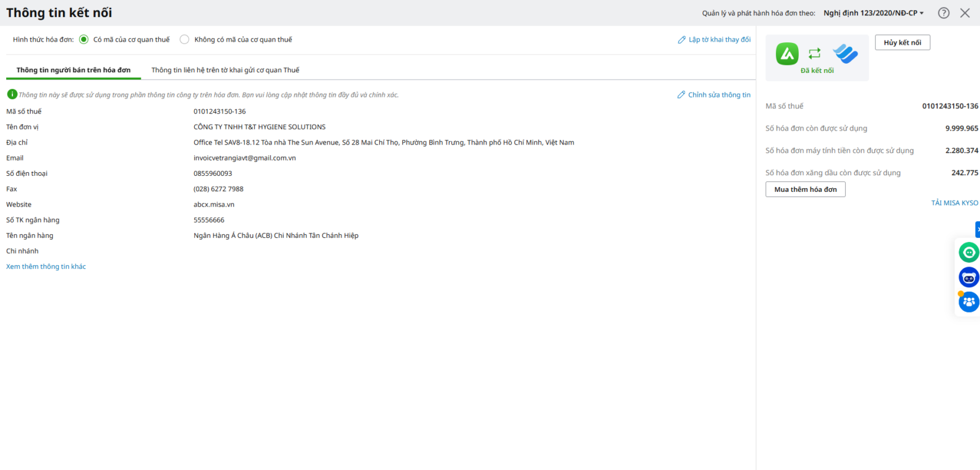Click the green info icon beside the notice
Viewport: 980px width, 470px height.
tap(12, 94)
